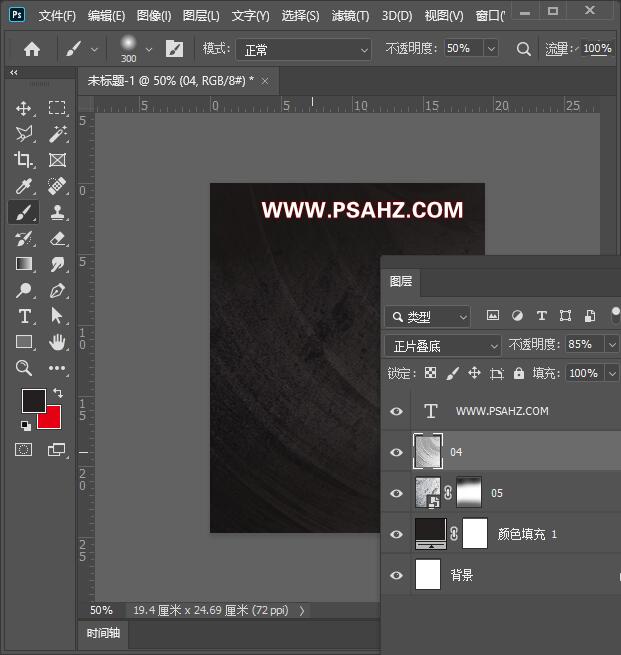Hide layer 04
Screen dimensions: 621x655
coord(396,452)
